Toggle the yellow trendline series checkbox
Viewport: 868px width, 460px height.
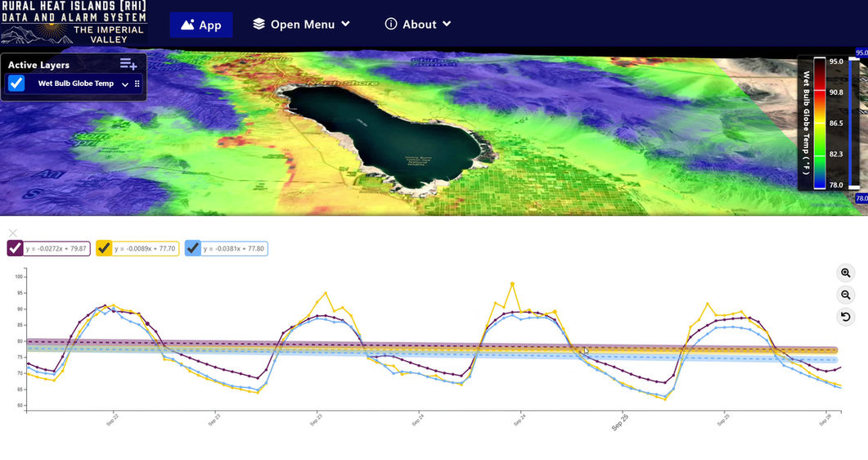coord(104,248)
